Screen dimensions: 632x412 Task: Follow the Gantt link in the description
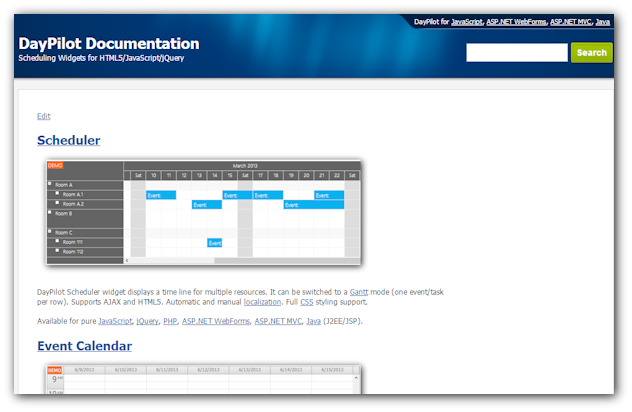(x=359, y=292)
